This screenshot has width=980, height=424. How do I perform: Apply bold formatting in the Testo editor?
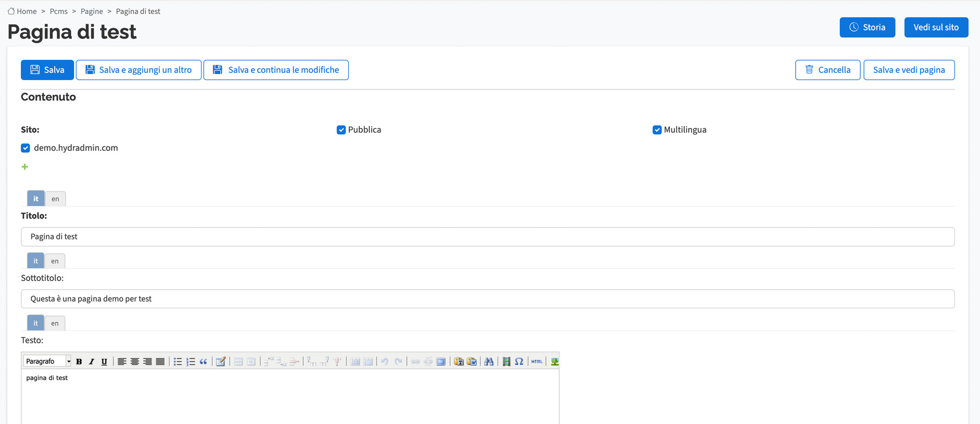tap(79, 362)
